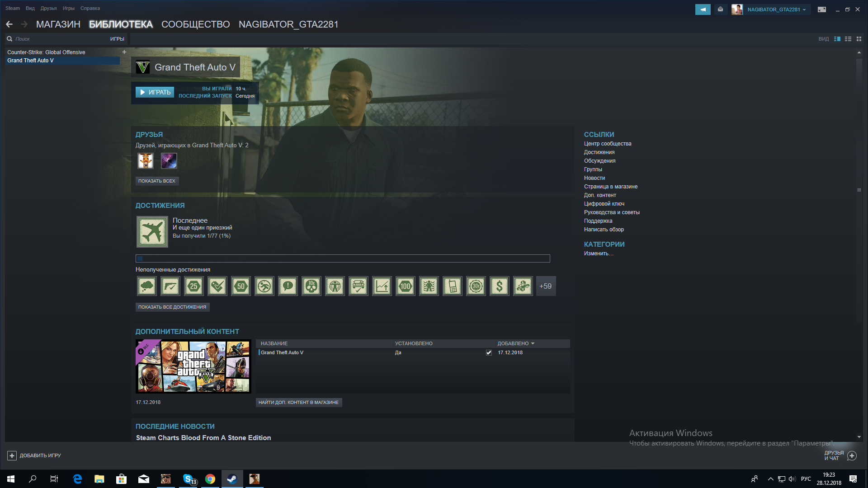The height and width of the screenshot is (488, 868).
Task: Sort DLC by УСТАНОВЛЕНО column
Action: coord(414,344)
